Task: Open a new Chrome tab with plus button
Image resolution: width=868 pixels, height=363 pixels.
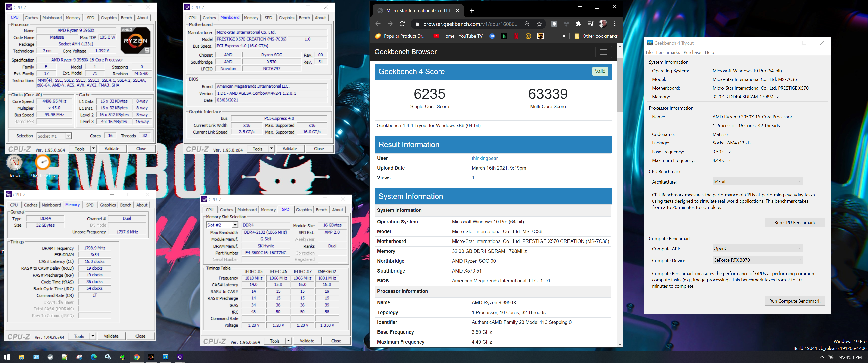Action: (x=472, y=11)
